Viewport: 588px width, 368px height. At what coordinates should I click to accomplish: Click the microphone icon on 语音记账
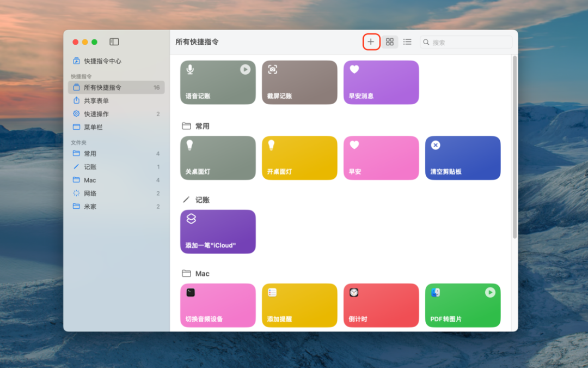click(x=190, y=69)
